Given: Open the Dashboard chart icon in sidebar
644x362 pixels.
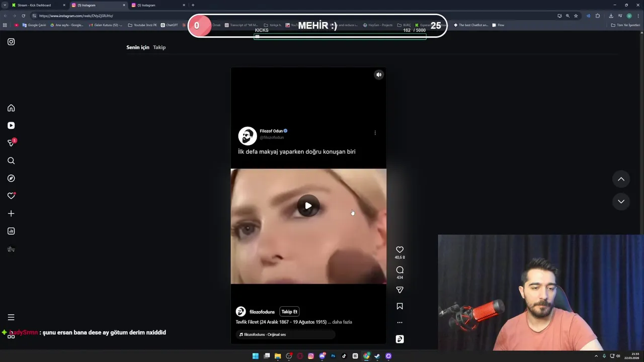Looking at the screenshot, I should (x=11, y=231).
